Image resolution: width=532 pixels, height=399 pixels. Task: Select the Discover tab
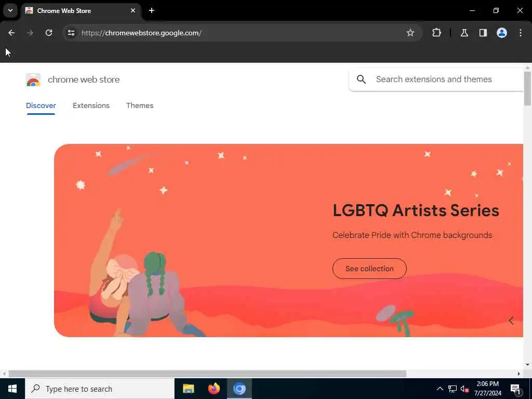(x=41, y=105)
